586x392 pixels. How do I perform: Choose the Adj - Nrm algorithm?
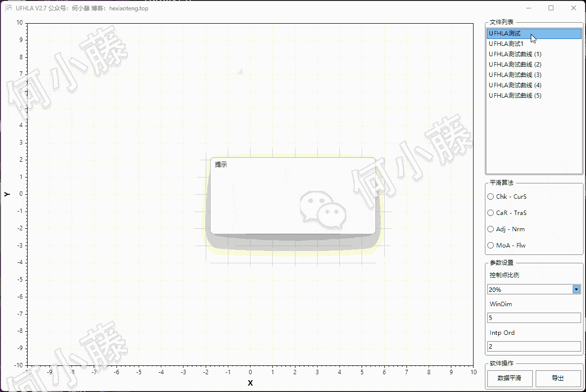tap(491, 229)
